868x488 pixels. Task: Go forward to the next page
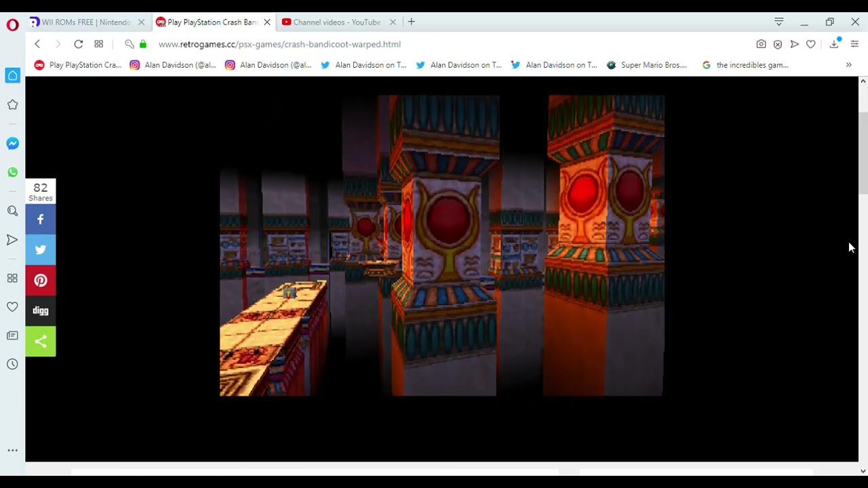pyautogui.click(x=58, y=44)
